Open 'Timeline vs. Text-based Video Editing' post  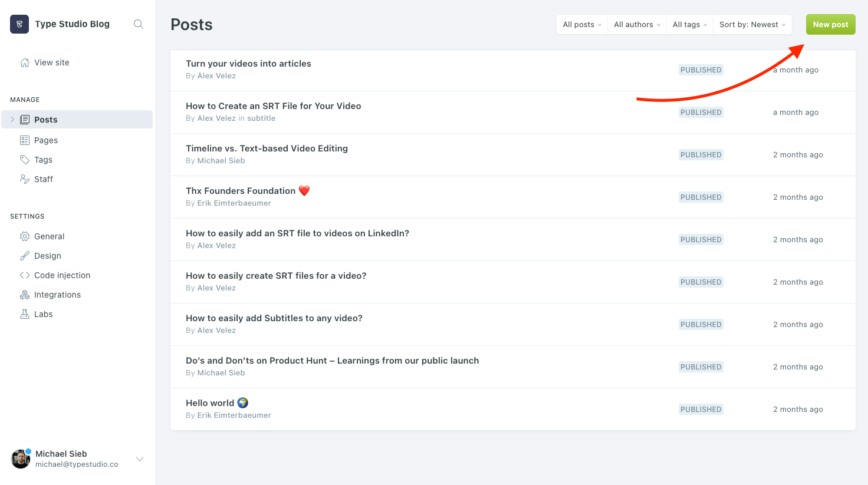[267, 149]
